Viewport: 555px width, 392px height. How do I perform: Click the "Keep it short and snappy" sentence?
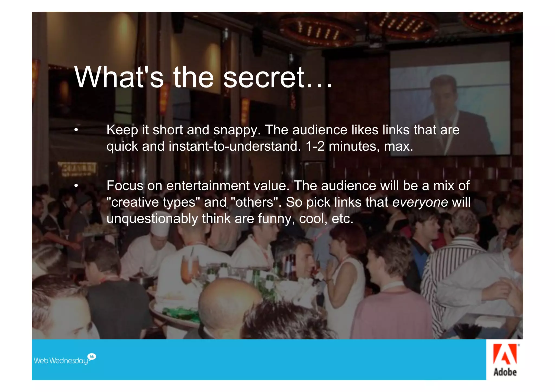pos(184,130)
